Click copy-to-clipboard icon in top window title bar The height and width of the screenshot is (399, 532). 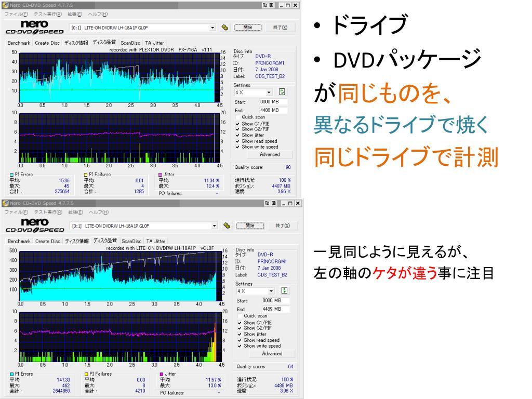click(x=265, y=5)
